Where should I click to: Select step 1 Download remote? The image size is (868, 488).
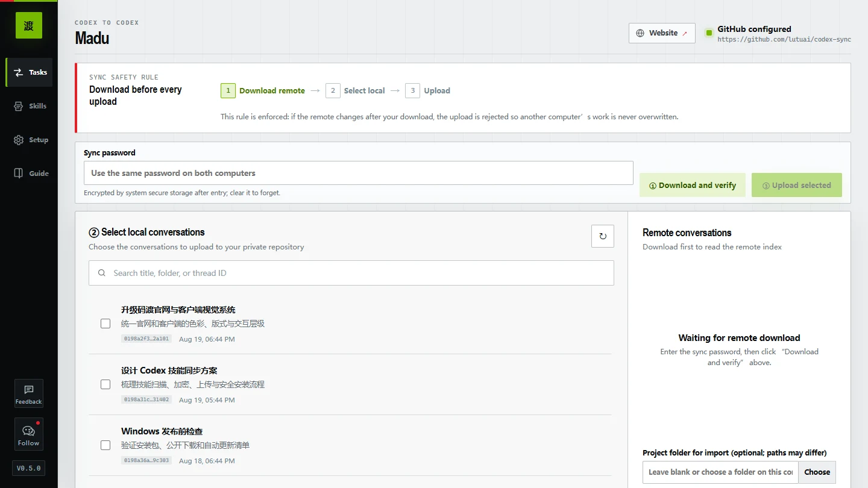coord(263,91)
